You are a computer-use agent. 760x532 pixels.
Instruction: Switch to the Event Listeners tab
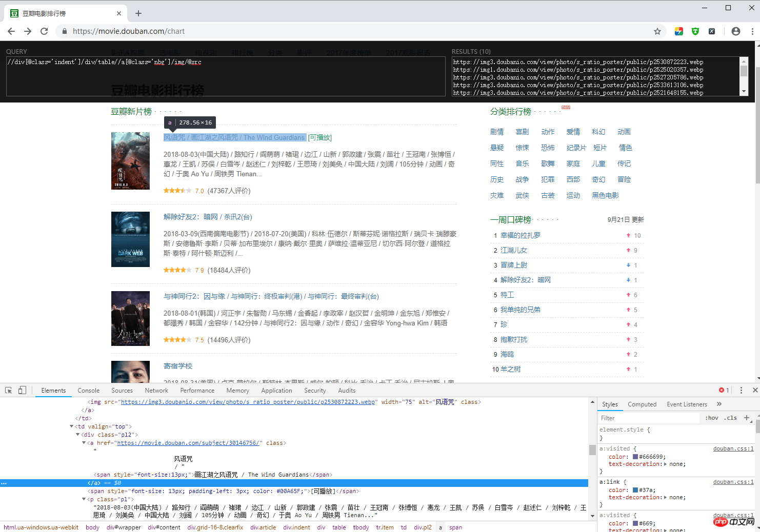(687, 404)
